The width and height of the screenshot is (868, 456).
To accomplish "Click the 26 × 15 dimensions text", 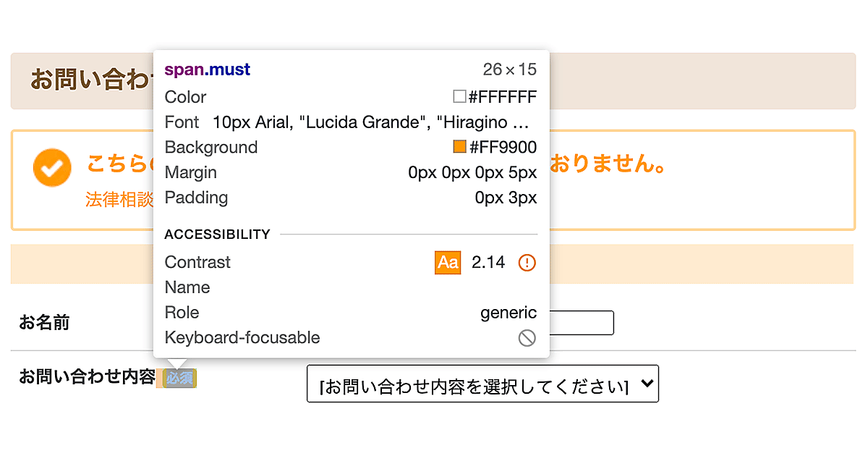I will (509, 69).
